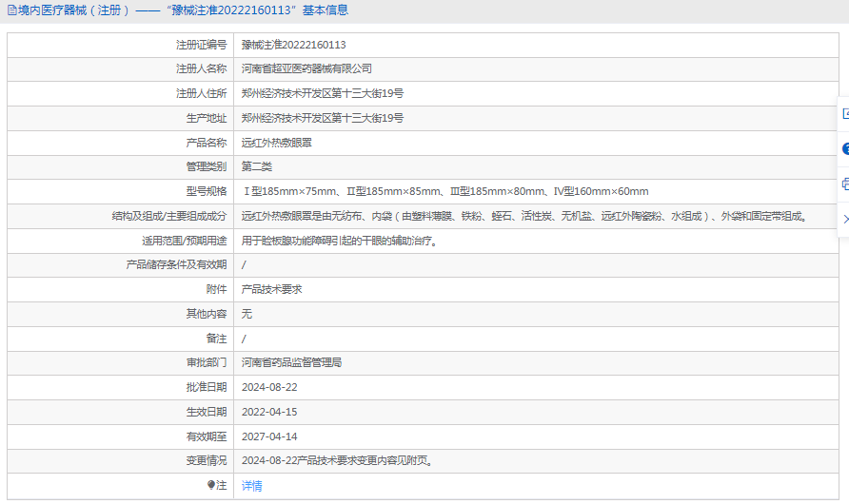This screenshot has height=504, width=849.
Task: Select registrant name 河南省超亚医药器械有限公司
Action: (306, 68)
